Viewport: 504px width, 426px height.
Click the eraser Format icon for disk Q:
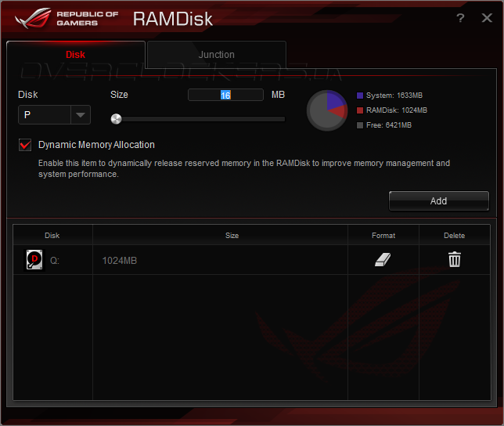tap(383, 259)
